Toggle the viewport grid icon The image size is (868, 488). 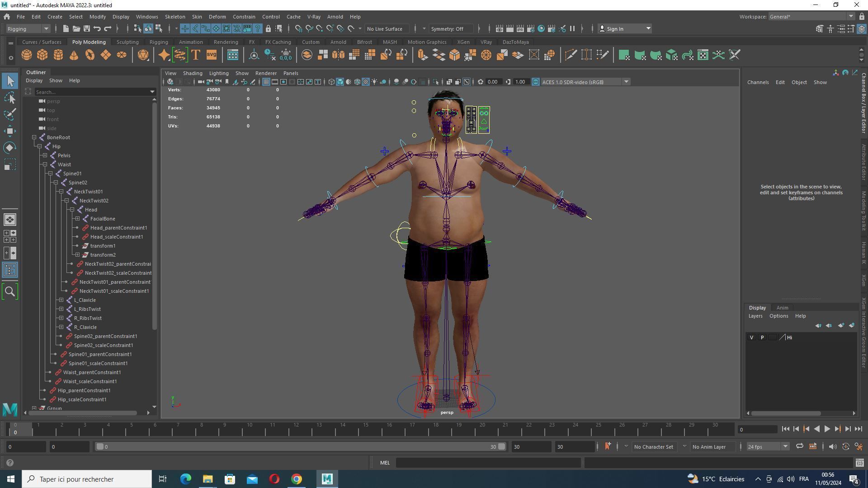tap(266, 82)
